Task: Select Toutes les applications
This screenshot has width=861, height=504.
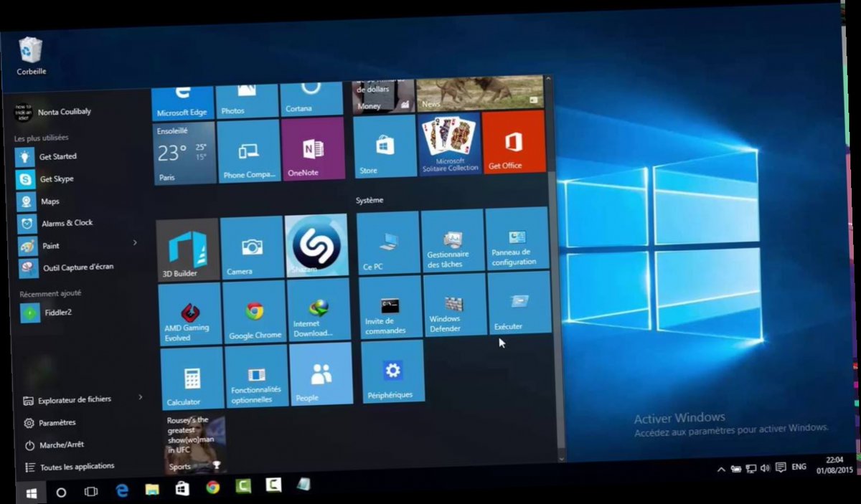Action: [69, 466]
